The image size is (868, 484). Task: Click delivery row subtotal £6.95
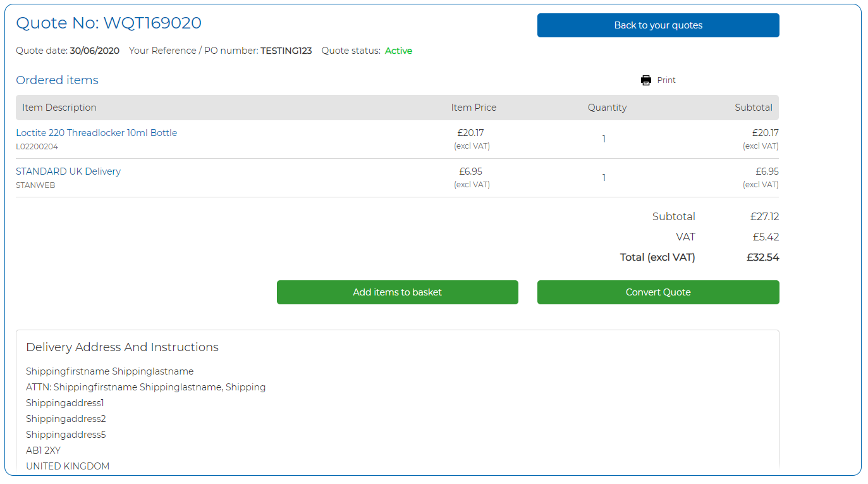(767, 171)
